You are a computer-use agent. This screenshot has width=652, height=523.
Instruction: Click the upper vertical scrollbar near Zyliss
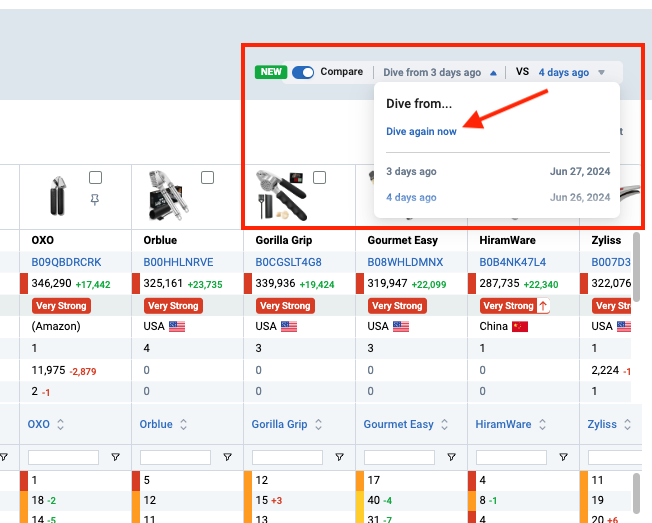coord(636,267)
